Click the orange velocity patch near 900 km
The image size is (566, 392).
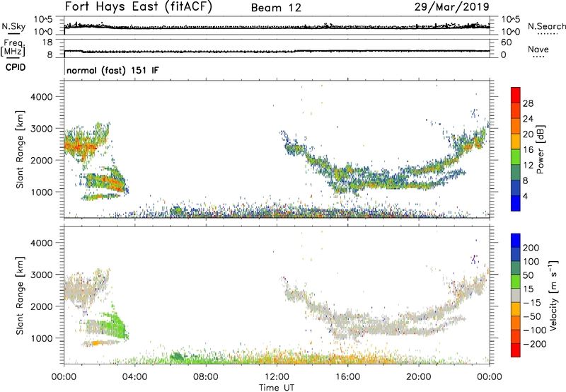pyautogui.click(x=96, y=343)
